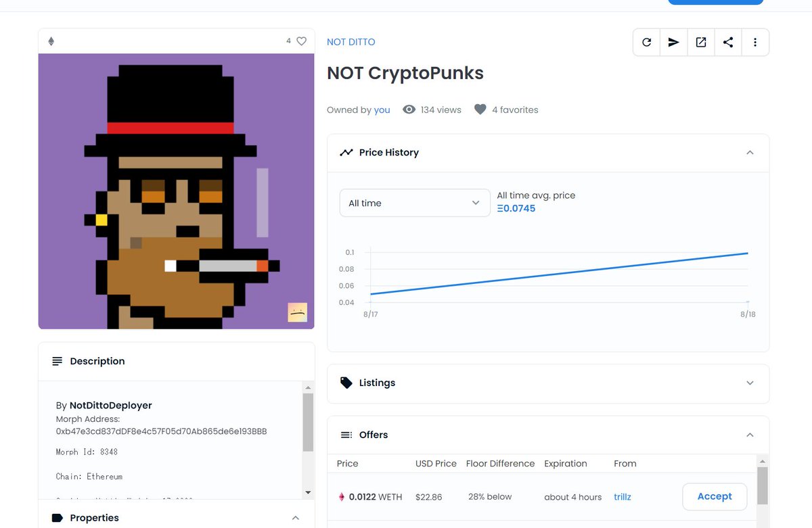The height and width of the screenshot is (528, 812).
Task: Expand the Listings panel
Action: pyautogui.click(x=750, y=383)
